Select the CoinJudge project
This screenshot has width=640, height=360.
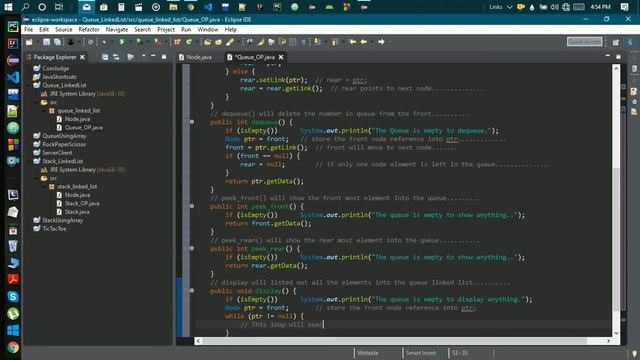click(x=56, y=68)
